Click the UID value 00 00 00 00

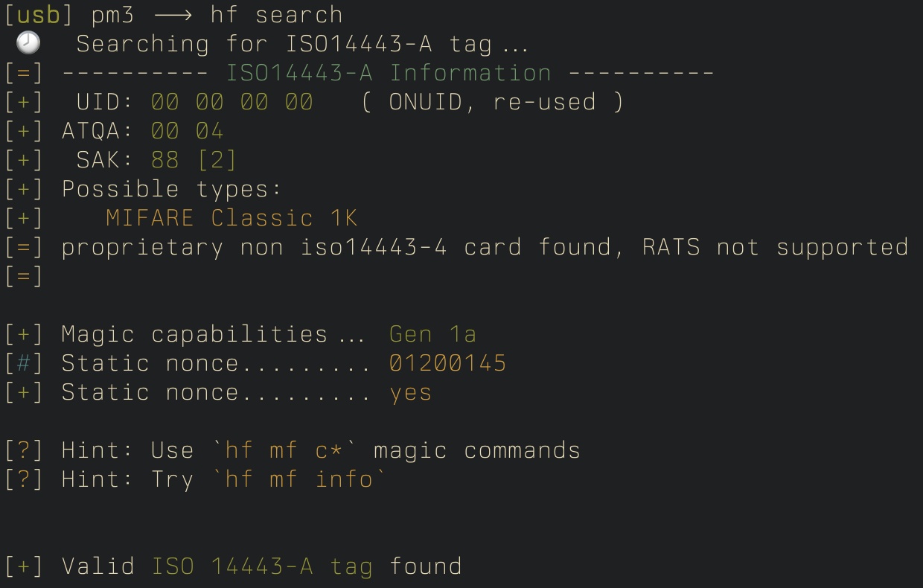tap(232, 102)
